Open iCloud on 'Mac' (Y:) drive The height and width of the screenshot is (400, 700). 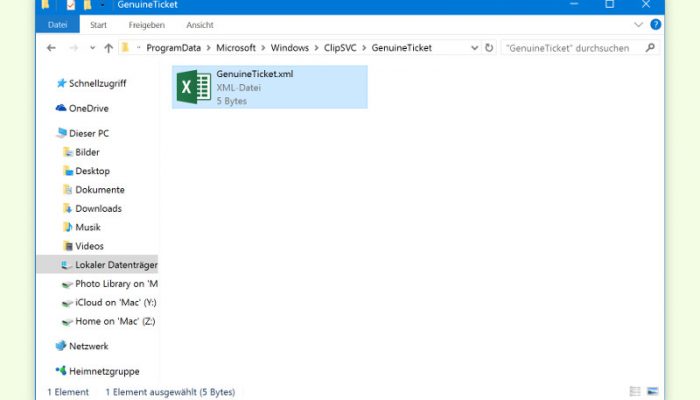[x=116, y=303]
